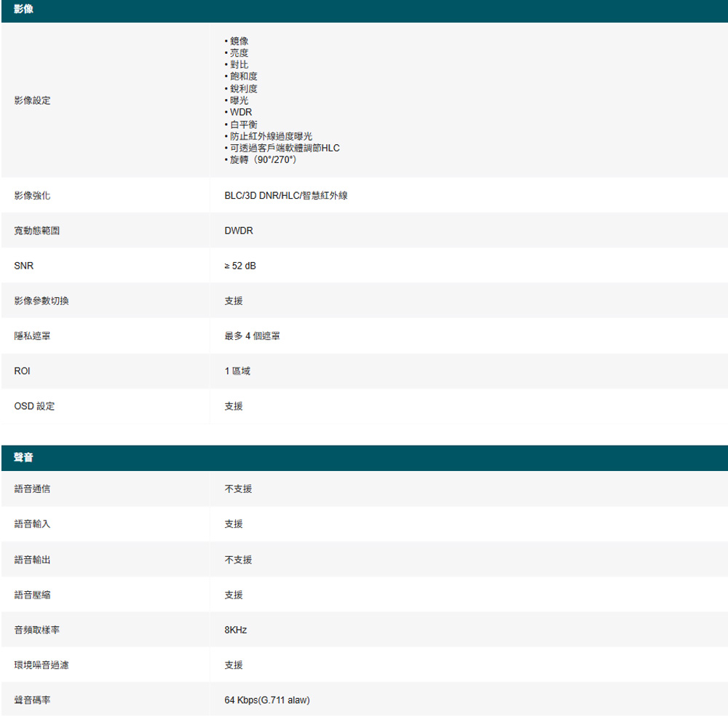Click the OSD 設定 row label
The image size is (728, 728).
(x=34, y=405)
